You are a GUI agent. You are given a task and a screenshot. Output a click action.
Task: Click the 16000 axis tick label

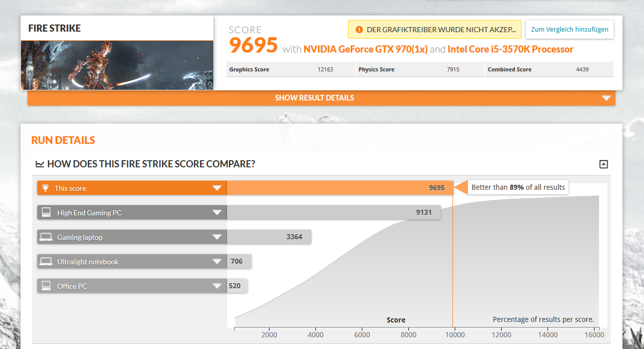pos(595,335)
